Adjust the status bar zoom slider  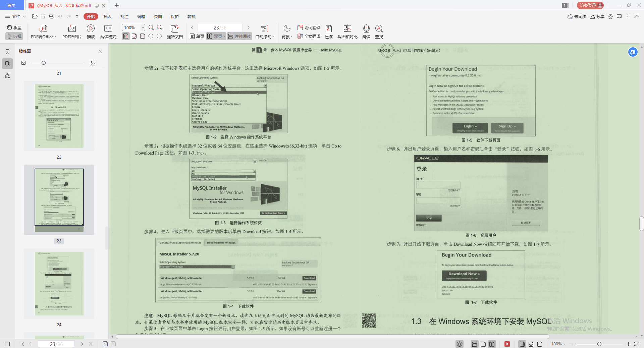(x=599, y=344)
